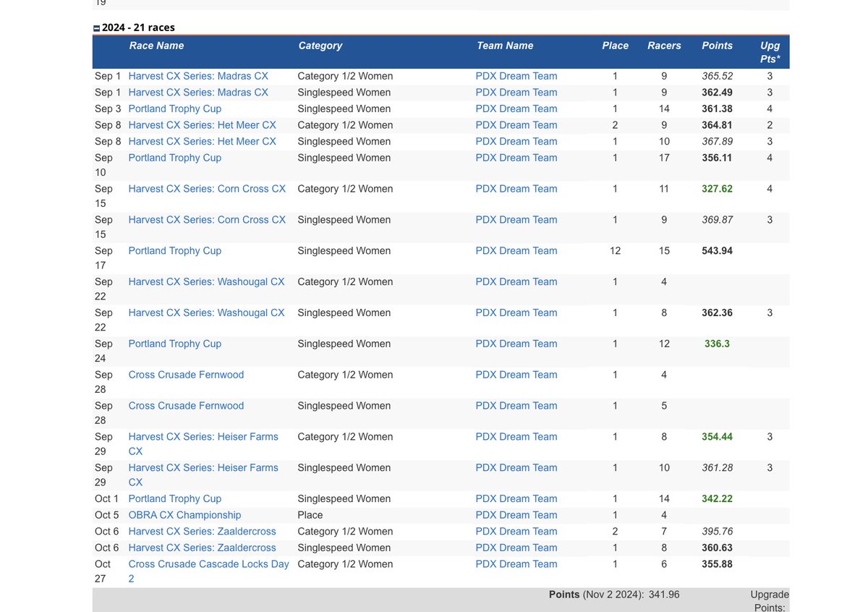Click the Place column header
This screenshot has height=612, width=868.
click(x=616, y=46)
